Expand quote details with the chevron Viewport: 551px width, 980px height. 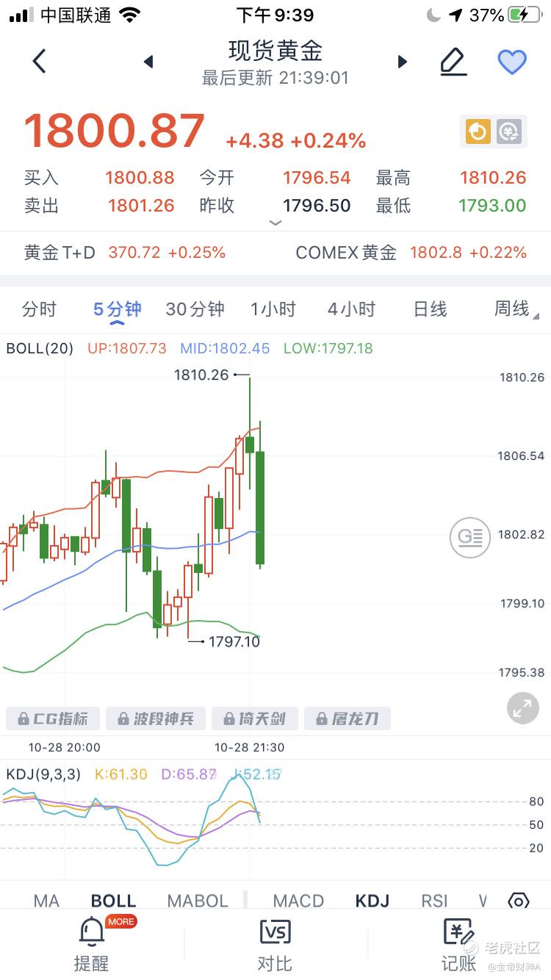click(x=275, y=223)
